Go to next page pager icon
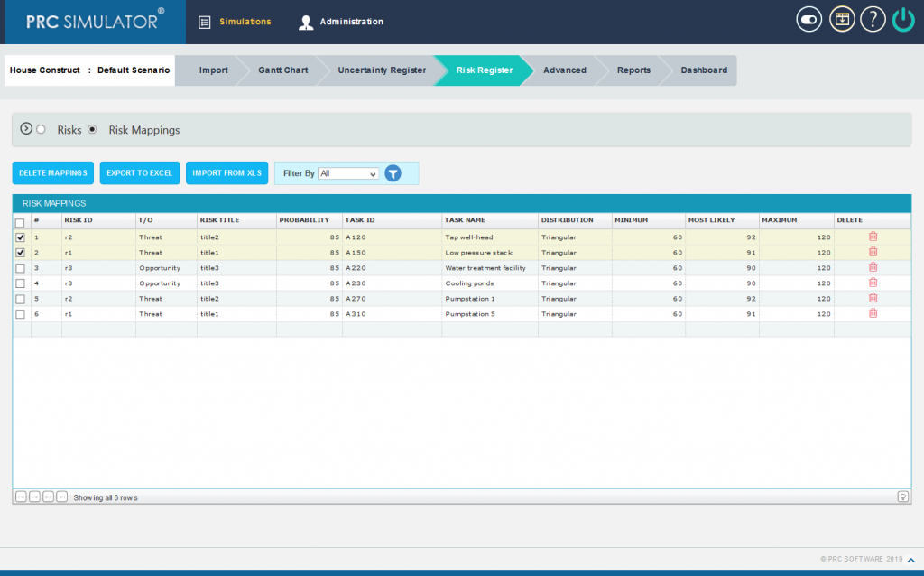 pyautogui.click(x=49, y=497)
